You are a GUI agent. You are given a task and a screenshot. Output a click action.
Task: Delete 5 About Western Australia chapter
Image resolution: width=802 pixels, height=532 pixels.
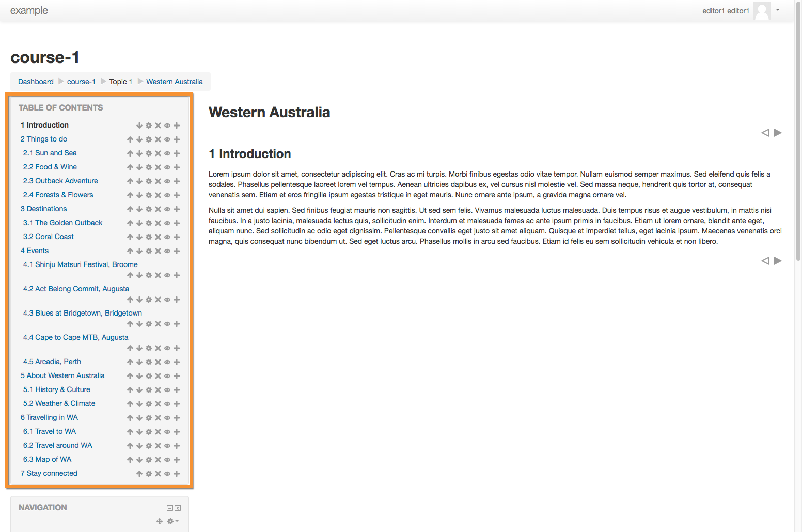158,376
